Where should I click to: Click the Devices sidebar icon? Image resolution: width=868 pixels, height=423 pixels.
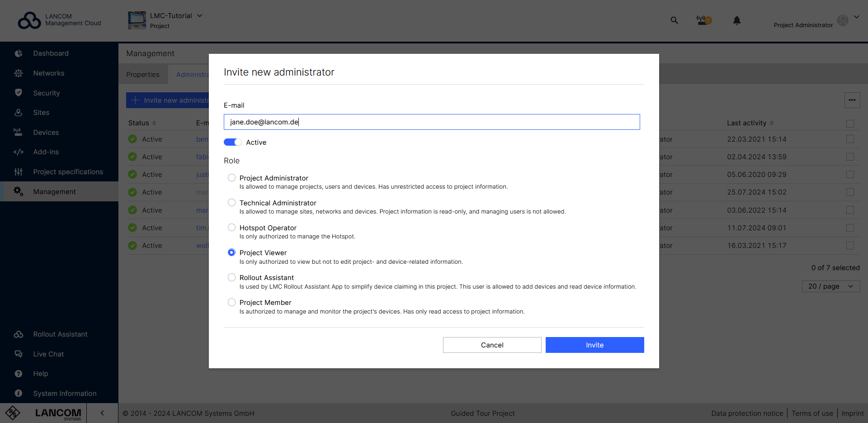pyautogui.click(x=18, y=132)
